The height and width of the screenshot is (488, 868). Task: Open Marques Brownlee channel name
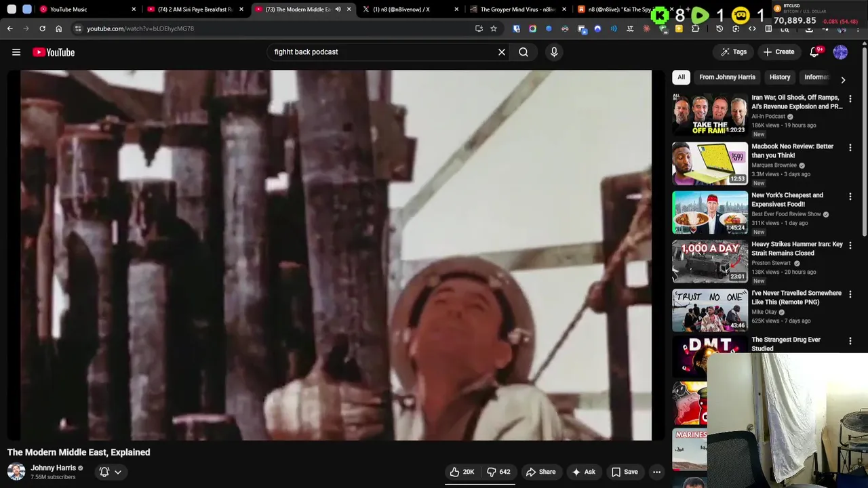coord(774,165)
